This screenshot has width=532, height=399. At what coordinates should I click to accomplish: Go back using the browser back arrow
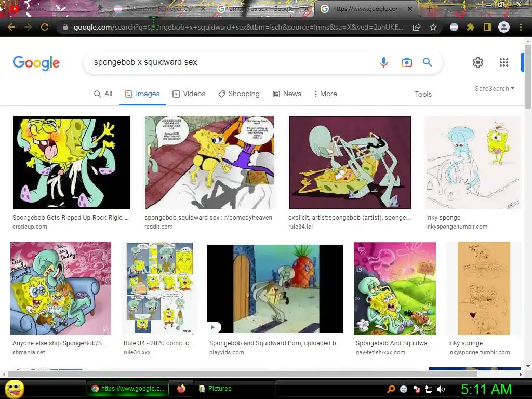(x=11, y=27)
